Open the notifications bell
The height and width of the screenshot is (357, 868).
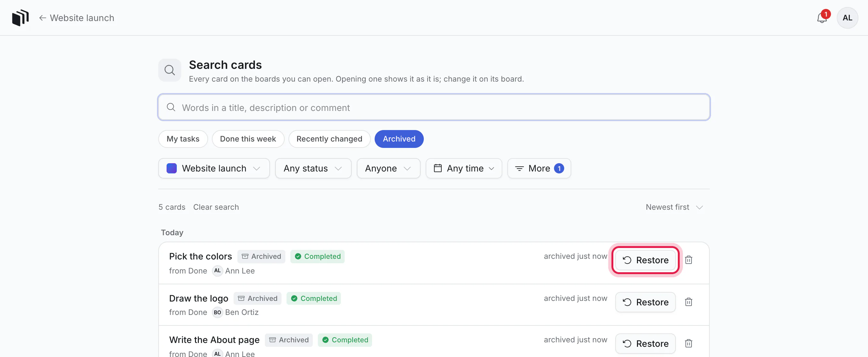[822, 18]
